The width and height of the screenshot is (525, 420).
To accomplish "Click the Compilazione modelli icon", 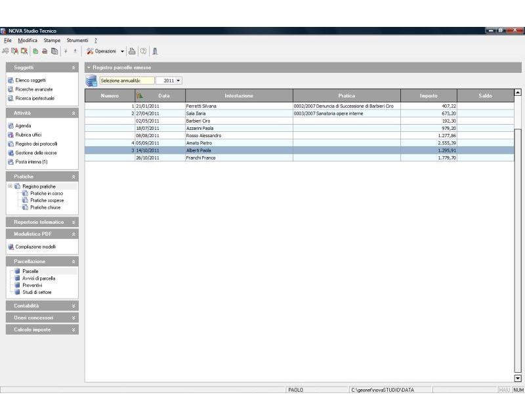I will click(10, 247).
